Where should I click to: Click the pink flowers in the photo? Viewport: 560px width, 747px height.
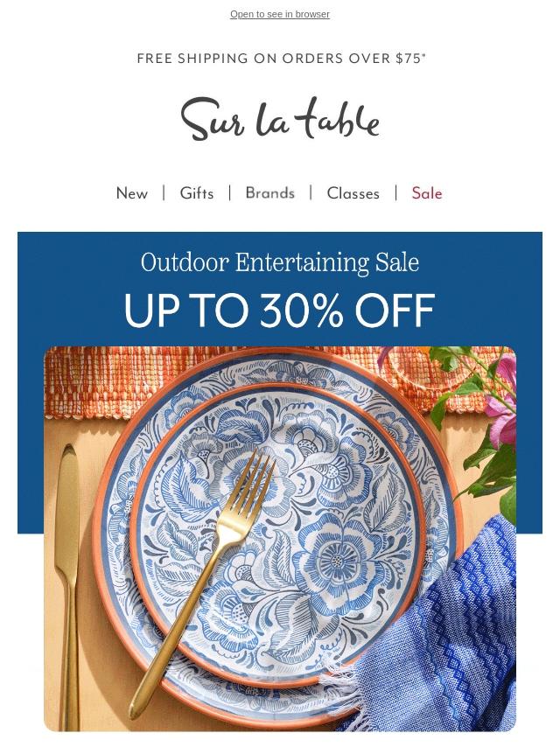[x=503, y=405]
